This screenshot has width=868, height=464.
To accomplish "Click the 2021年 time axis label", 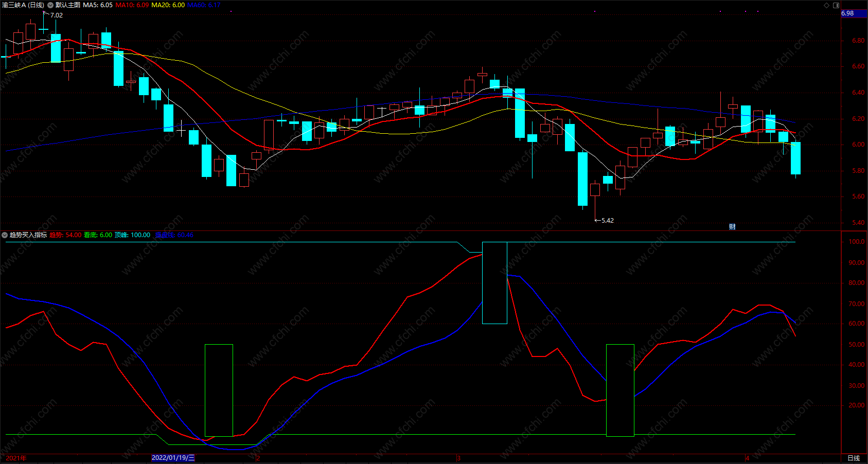I will (16, 458).
